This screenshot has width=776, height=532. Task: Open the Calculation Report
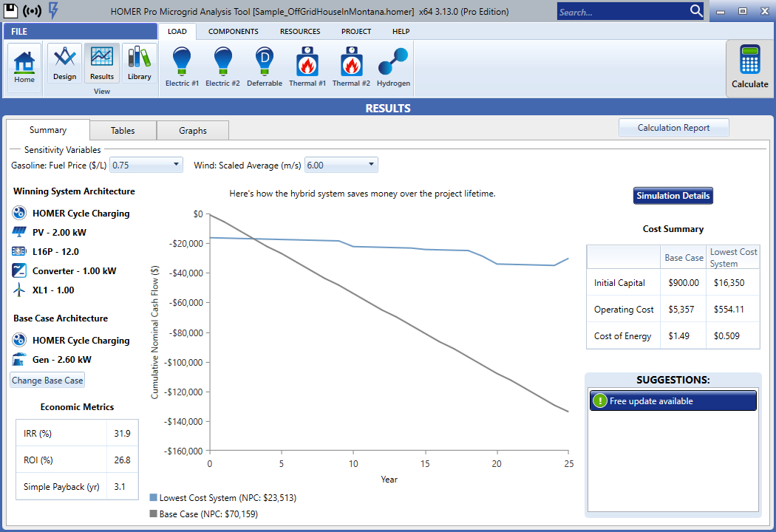pos(673,128)
